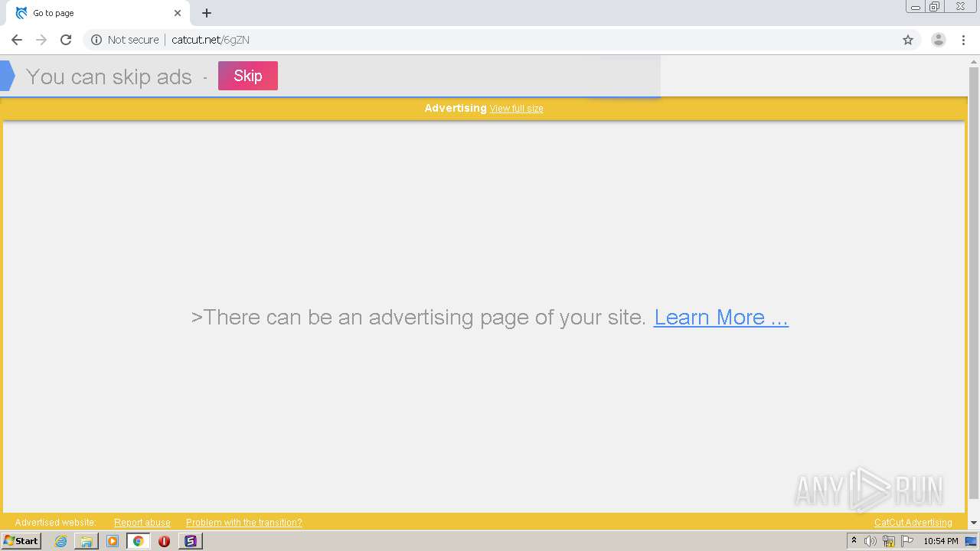Click the blue arrow on banner edge
The image size is (980, 551).
(x=7, y=76)
